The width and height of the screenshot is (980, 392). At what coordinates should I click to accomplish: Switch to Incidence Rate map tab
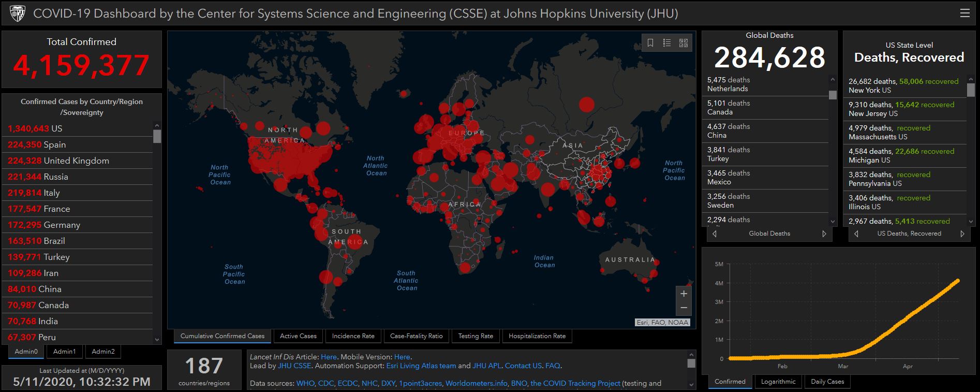(x=353, y=336)
